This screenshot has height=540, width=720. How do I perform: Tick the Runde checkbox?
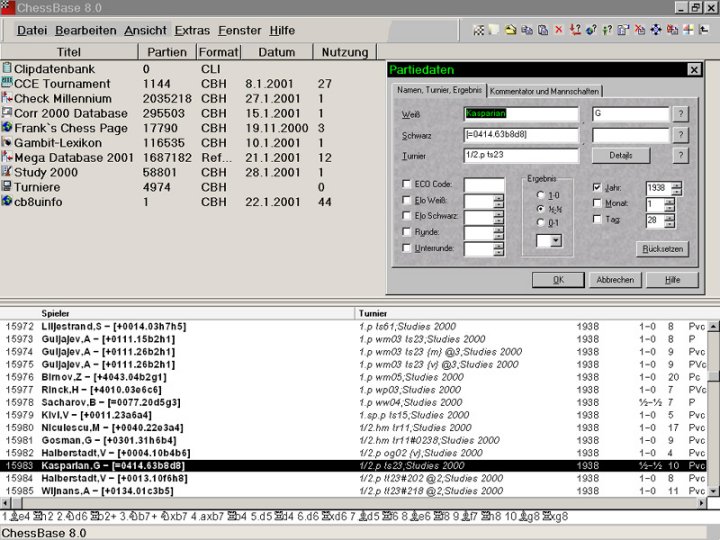coord(406,231)
